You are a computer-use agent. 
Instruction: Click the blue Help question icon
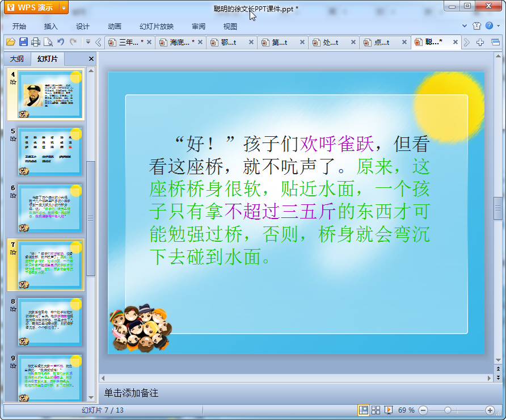(489, 26)
